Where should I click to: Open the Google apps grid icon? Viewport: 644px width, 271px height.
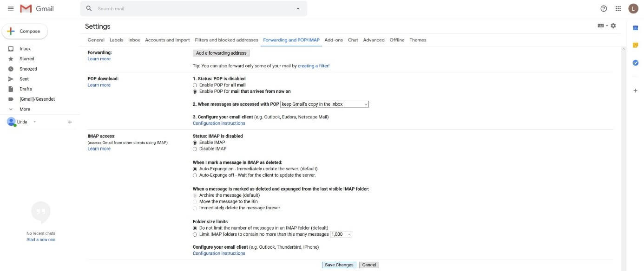click(618, 8)
